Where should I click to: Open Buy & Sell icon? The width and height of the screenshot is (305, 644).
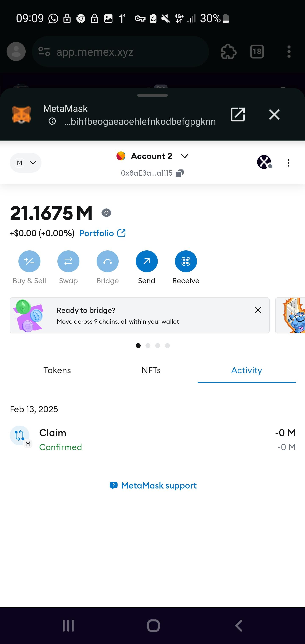point(29,261)
